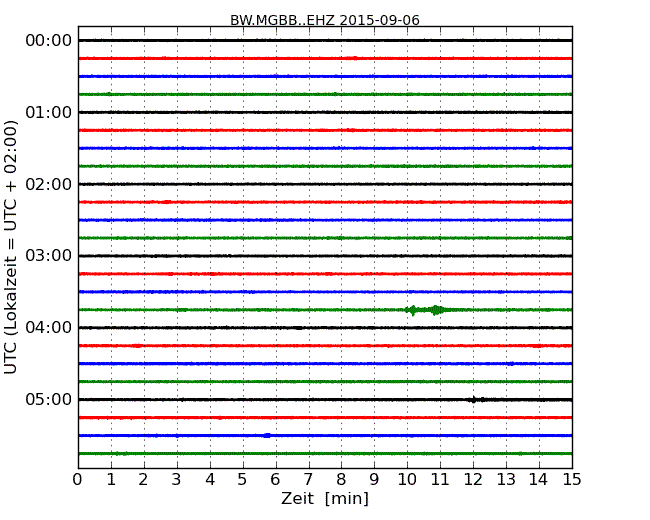Pick x-axis tick label 6
650x520 pixels.
275,480
